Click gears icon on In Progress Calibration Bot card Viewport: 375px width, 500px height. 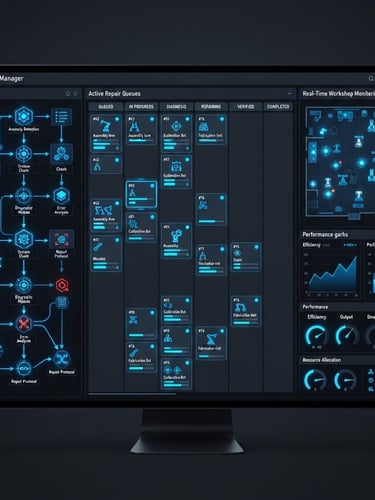pyautogui.click(x=132, y=223)
